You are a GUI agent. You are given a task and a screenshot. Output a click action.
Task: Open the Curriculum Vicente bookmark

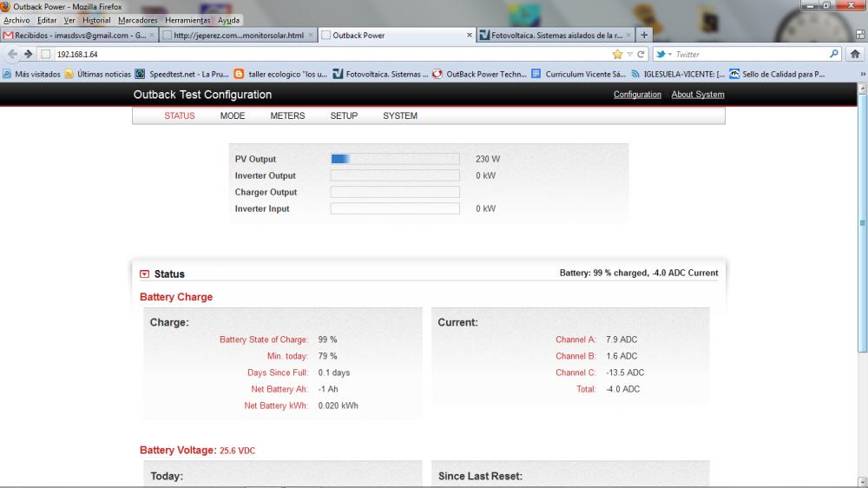pyautogui.click(x=578, y=74)
